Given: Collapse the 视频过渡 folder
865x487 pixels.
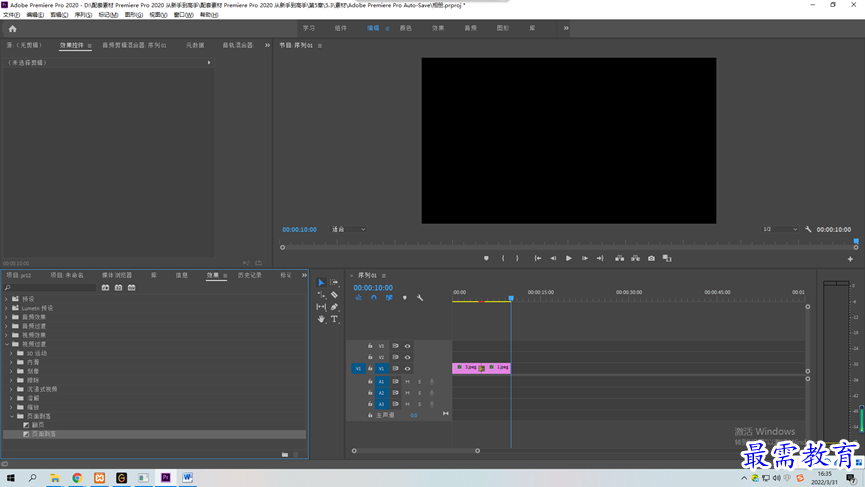Looking at the screenshot, I should (7, 344).
